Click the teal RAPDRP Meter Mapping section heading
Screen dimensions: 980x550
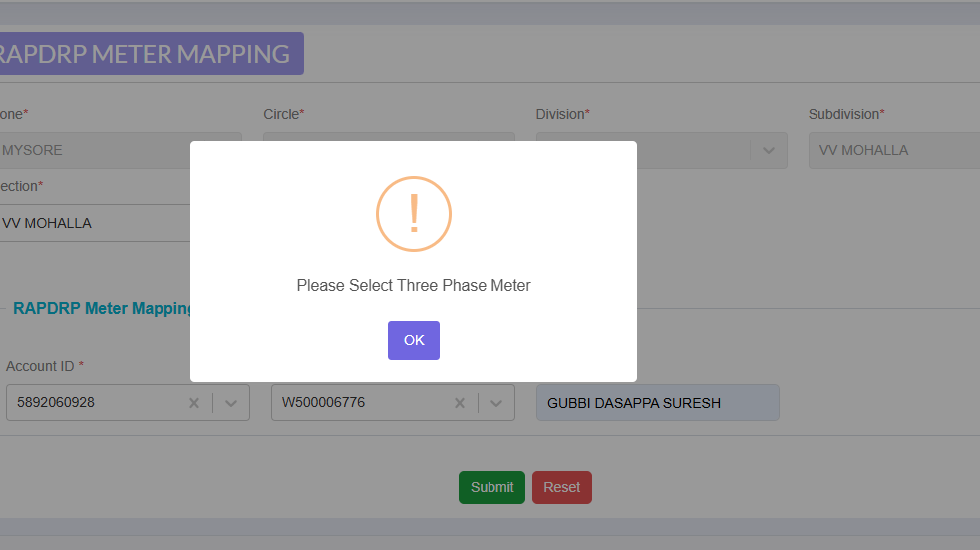point(102,309)
